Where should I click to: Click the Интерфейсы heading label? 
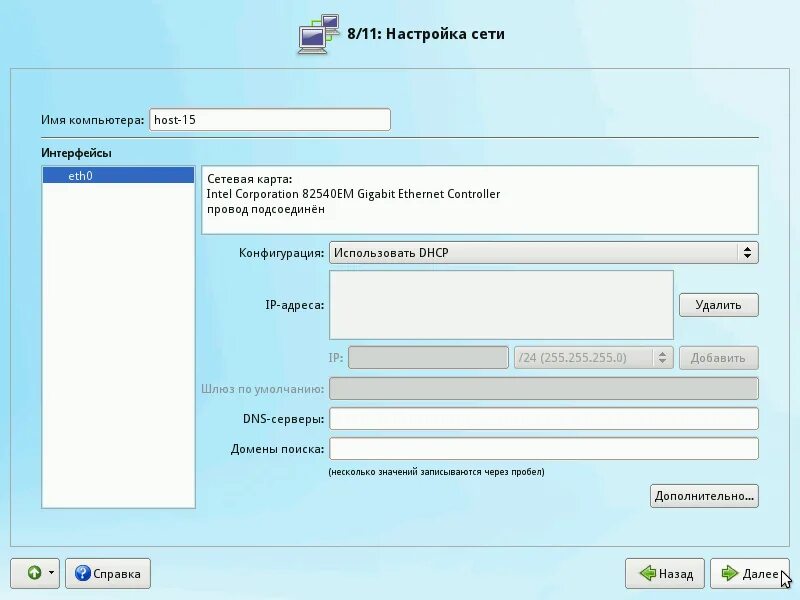pos(76,153)
